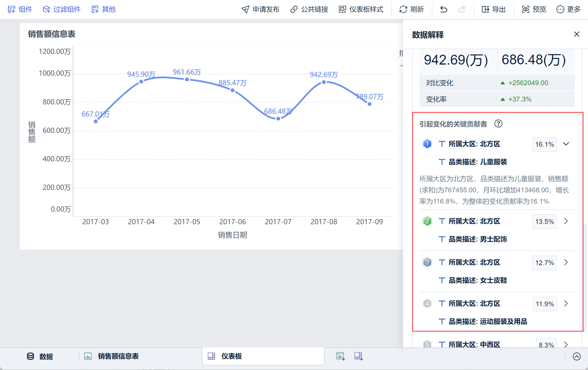This screenshot has height=370, width=588.
Task: Click the redo arrow icon
Action: pyautogui.click(x=461, y=9)
